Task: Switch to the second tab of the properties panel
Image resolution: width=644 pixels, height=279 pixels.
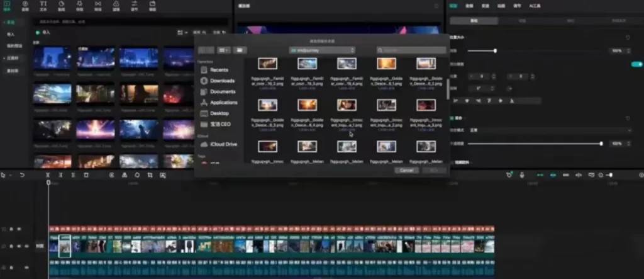Action: tap(469, 6)
